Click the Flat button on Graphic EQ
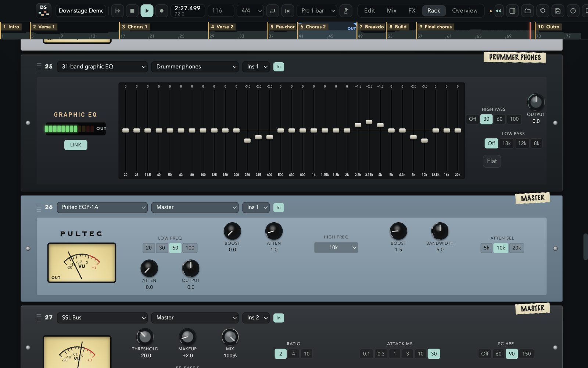 (492, 161)
